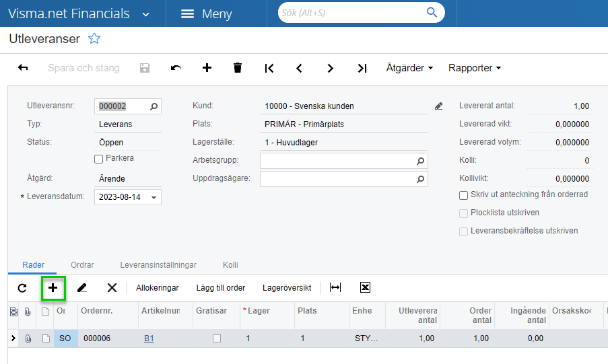This screenshot has width=608, height=364.
Task: Click Spara och stäng button
Action: click(83, 68)
